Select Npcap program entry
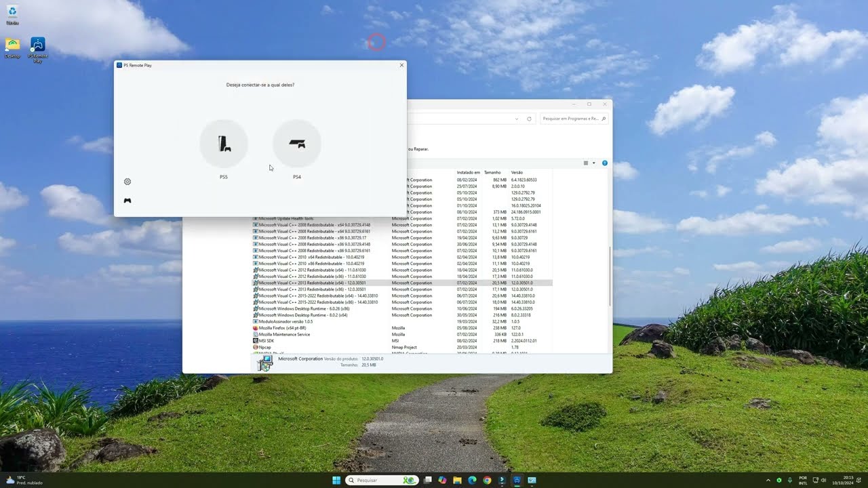 pyautogui.click(x=402, y=347)
